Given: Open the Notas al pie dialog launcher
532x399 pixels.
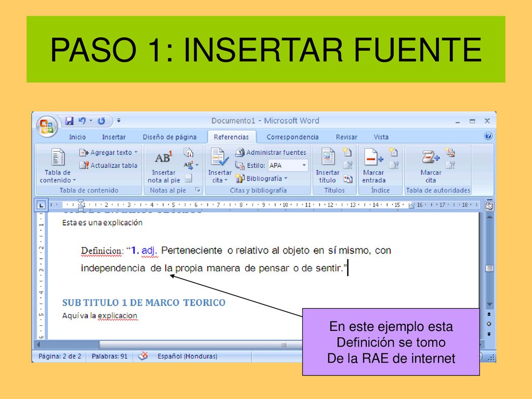Looking at the screenshot, I should 197,190.
